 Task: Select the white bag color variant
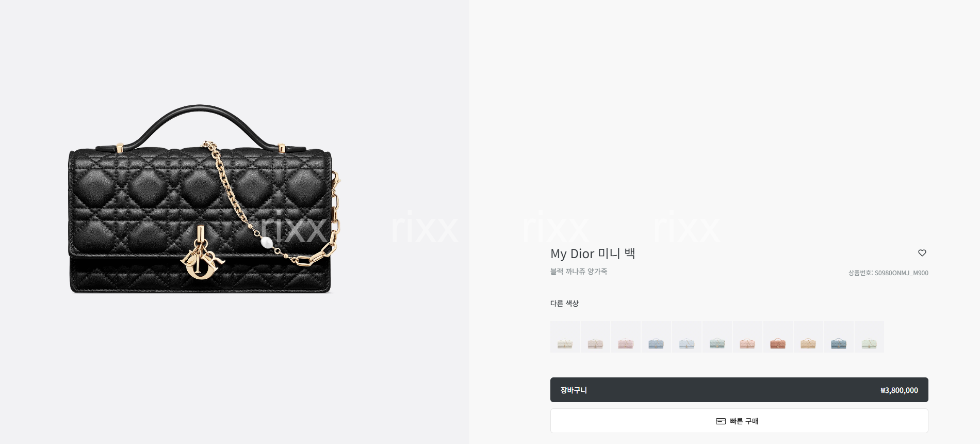coord(565,337)
